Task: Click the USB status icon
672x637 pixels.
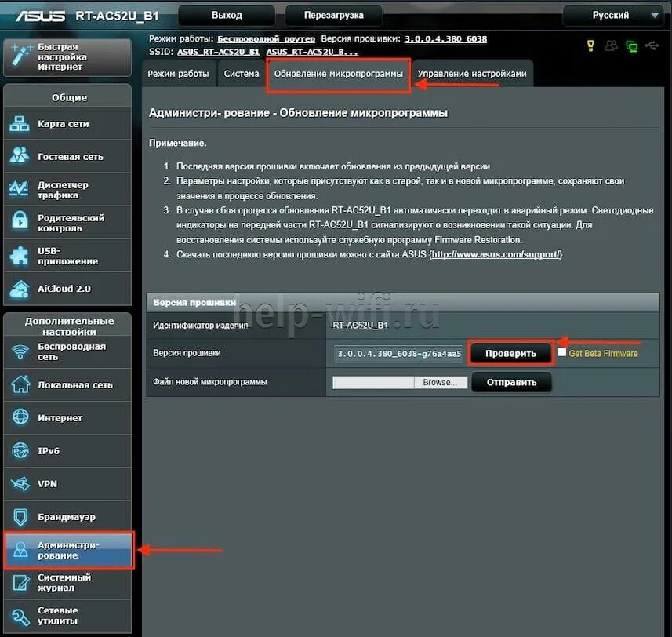Action: tap(652, 45)
